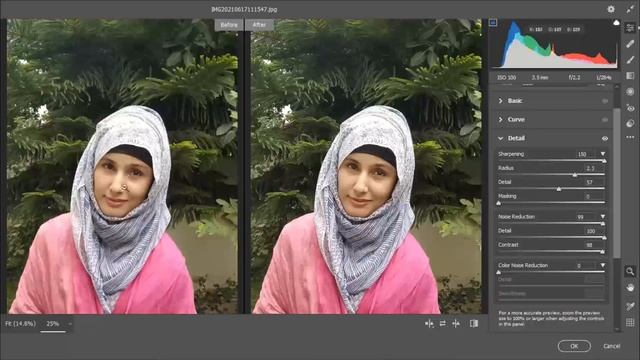Toggle shadow clipping warning in histogram
The image size is (640, 360).
(x=493, y=23)
